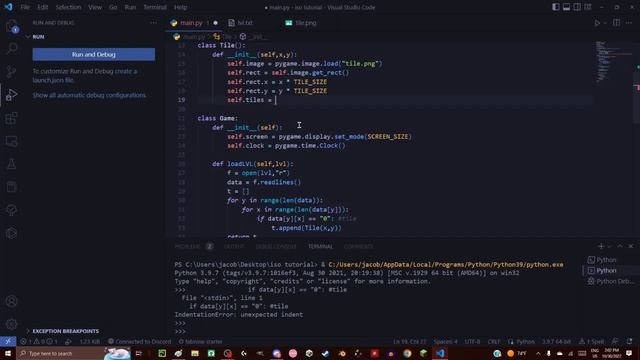Click CRLF line ending in status bar
Screen dimensions: 640x360
click(x=494, y=341)
